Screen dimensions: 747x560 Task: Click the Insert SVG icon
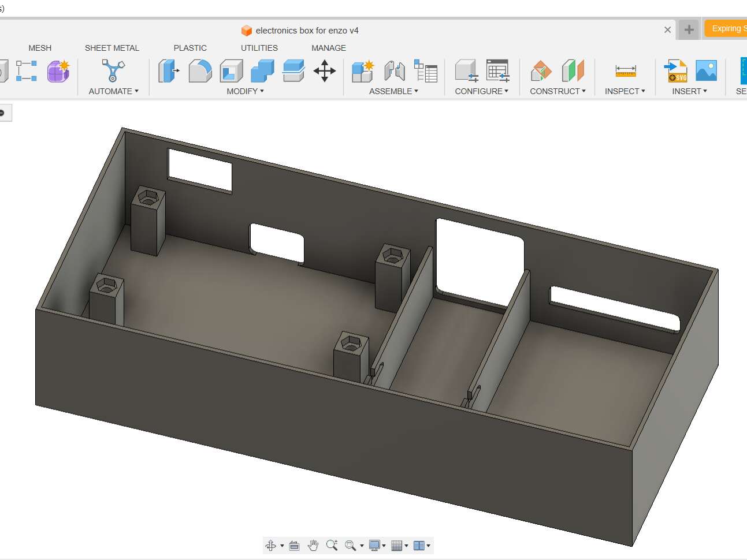click(x=676, y=71)
